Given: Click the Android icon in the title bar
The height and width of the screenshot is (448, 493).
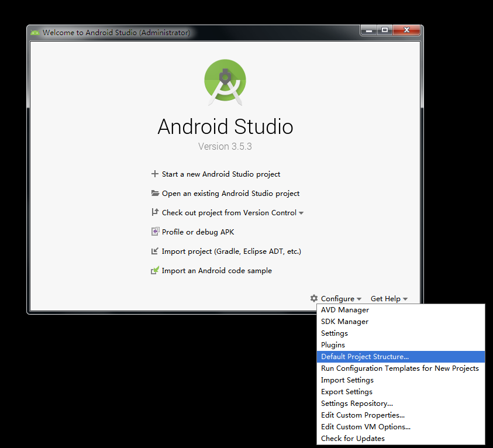Looking at the screenshot, I should pos(35,32).
